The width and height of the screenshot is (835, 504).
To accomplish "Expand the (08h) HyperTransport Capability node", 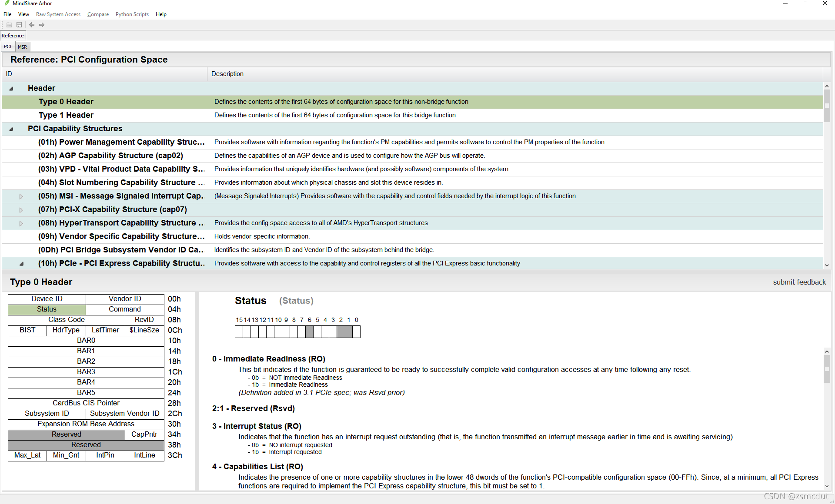I will tap(21, 223).
